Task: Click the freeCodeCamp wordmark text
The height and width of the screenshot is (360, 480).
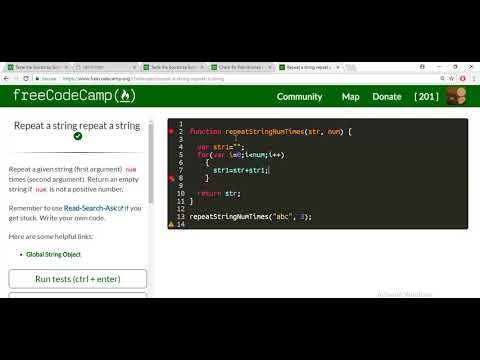Action: 63,95
